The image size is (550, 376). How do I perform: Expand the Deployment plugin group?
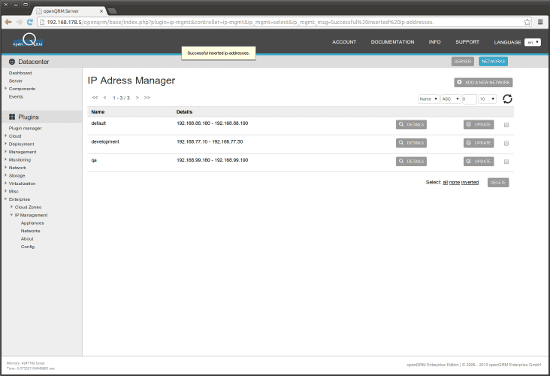6,144
